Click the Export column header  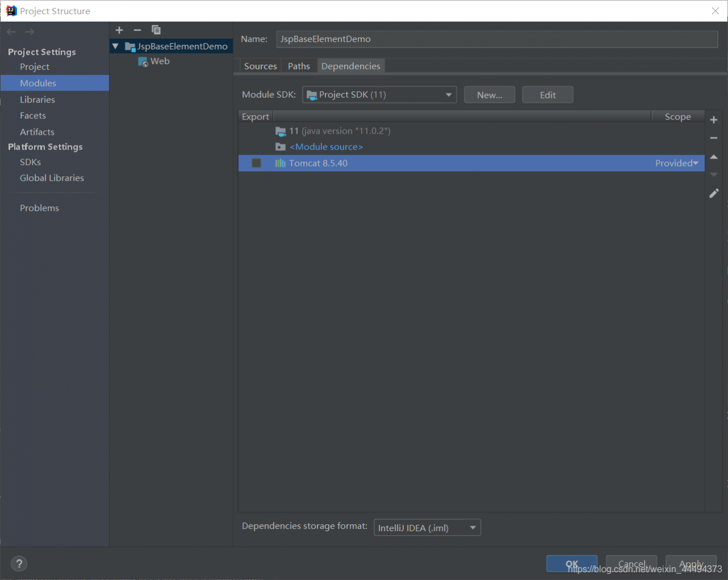255,117
